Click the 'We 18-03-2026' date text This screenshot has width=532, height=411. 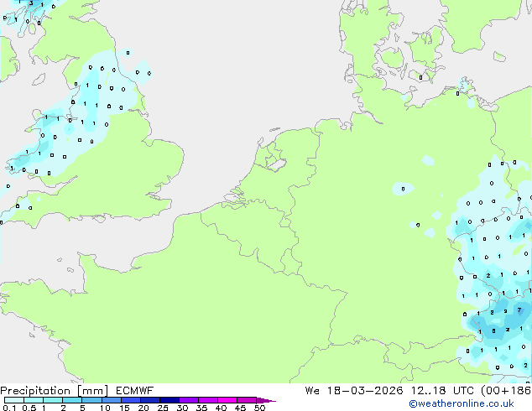click(x=354, y=391)
